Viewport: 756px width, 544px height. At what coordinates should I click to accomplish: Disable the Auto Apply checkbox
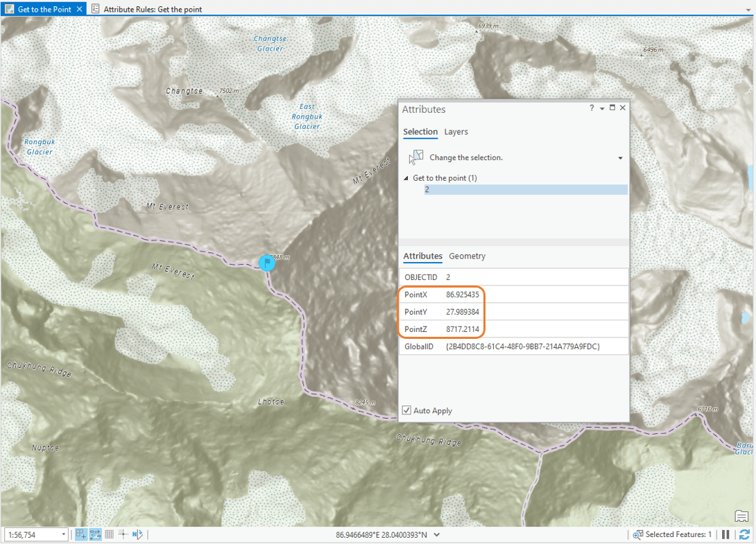click(x=406, y=410)
